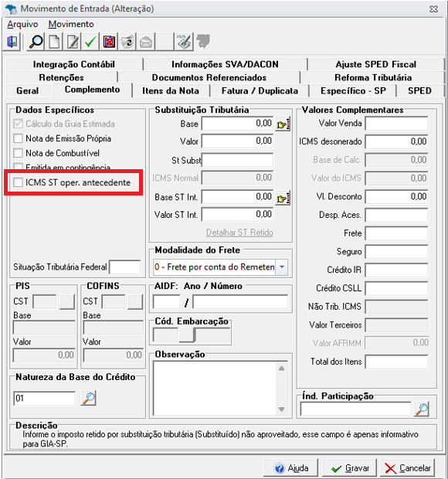Switch to the Itens da Nota tab
The image size is (448, 479).
171,90
